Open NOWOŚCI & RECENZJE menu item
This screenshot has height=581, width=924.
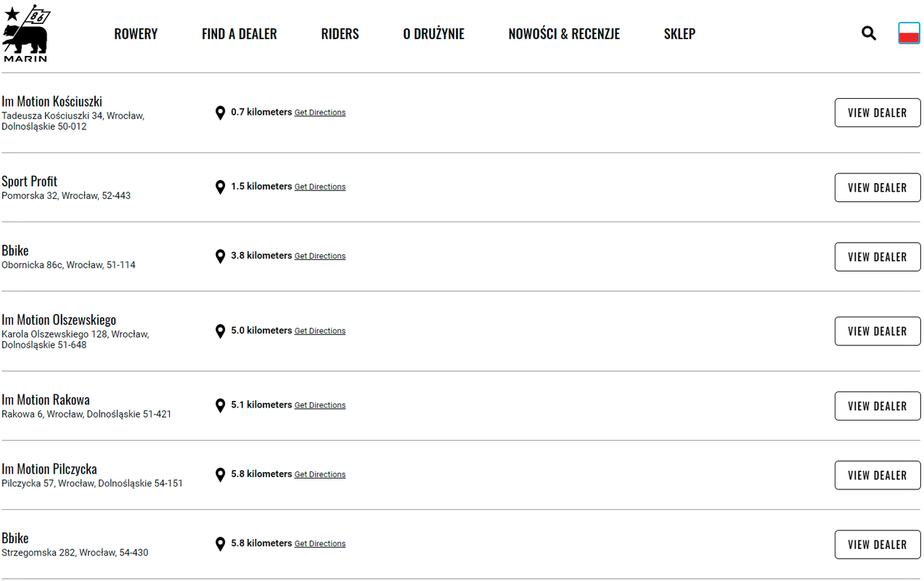point(564,33)
